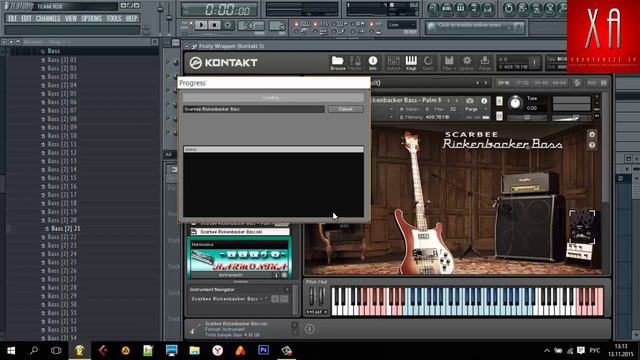640x360 pixels.
Task: Select Bass [2] 21 in browser
Action: coord(65,229)
